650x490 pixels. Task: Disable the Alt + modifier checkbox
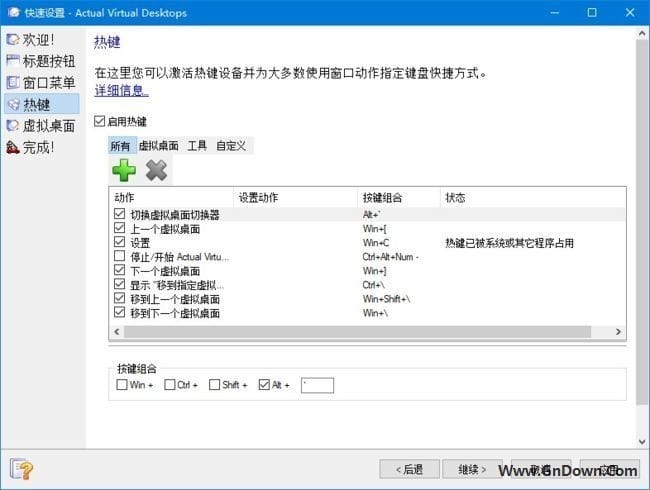264,385
